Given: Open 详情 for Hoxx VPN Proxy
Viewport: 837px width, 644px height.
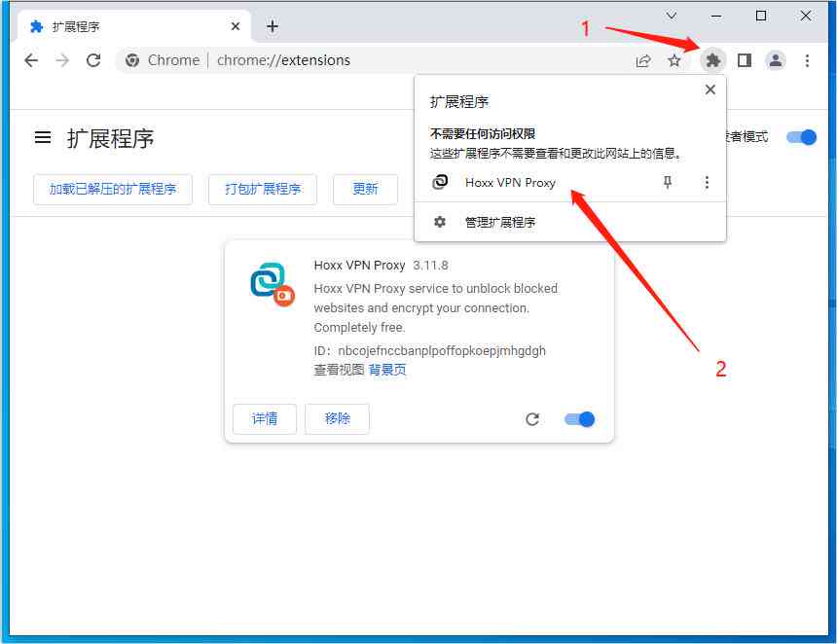Looking at the screenshot, I should (x=264, y=419).
